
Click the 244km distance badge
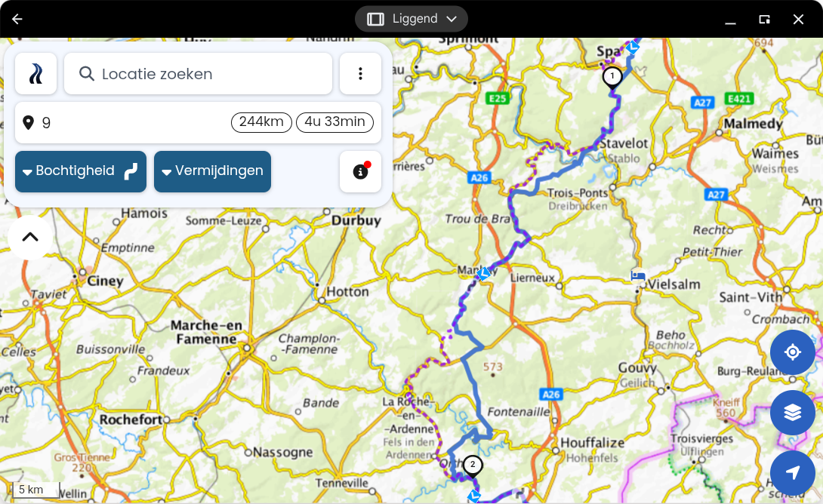tap(261, 121)
